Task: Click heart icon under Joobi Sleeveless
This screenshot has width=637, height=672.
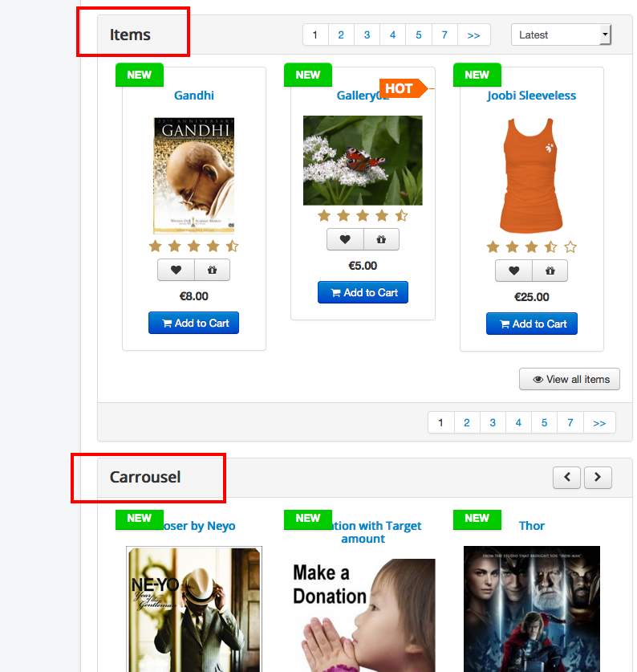Action: (x=513, y=271)
